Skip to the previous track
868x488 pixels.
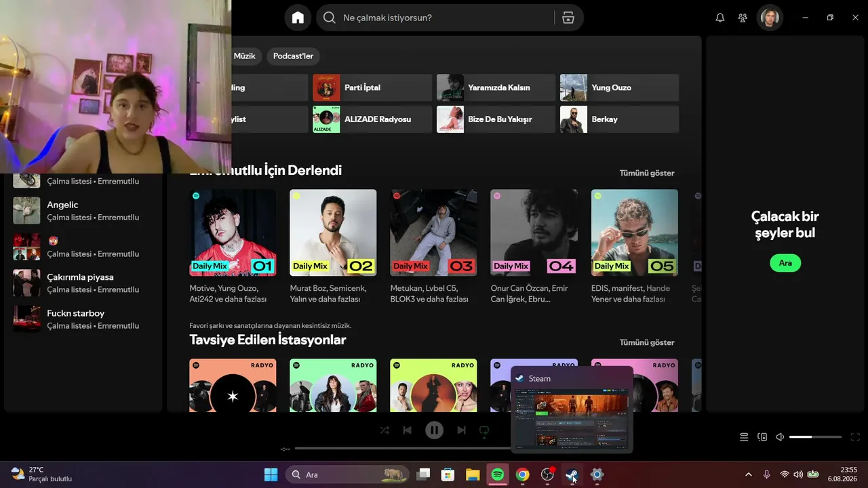[407, 430]
